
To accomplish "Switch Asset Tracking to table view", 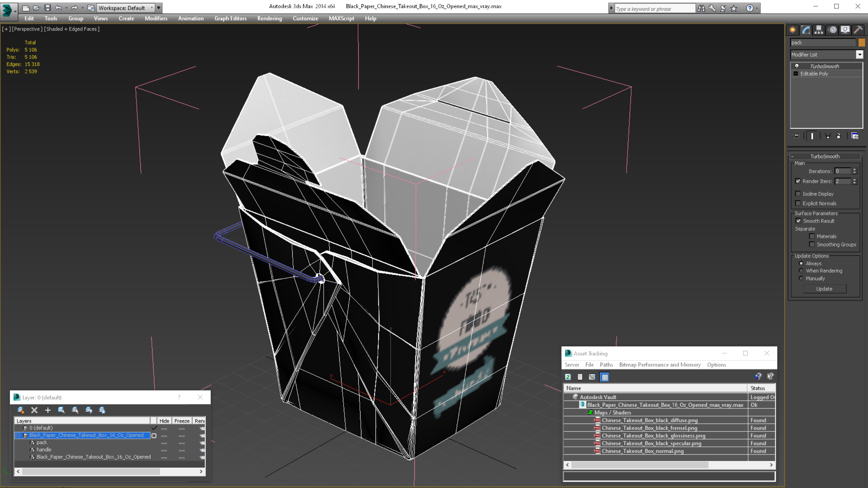I will pyautogui.click(x=605, y=377).
